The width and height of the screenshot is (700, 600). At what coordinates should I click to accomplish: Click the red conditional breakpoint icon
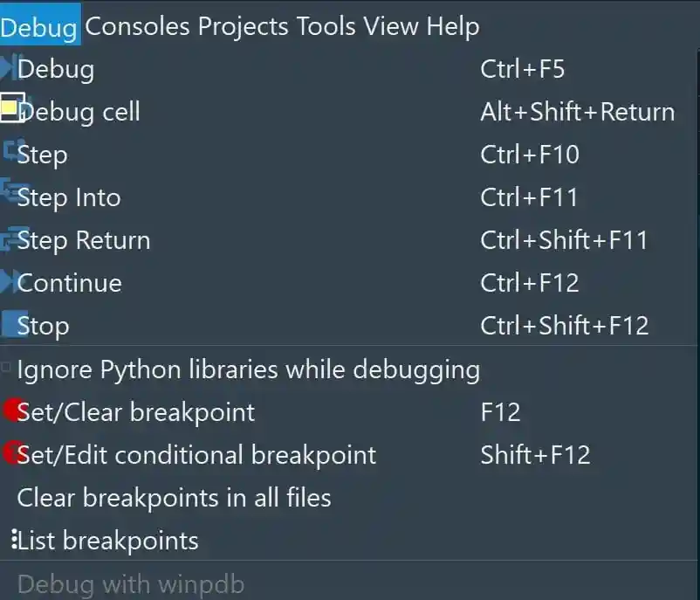pos(11,452)
